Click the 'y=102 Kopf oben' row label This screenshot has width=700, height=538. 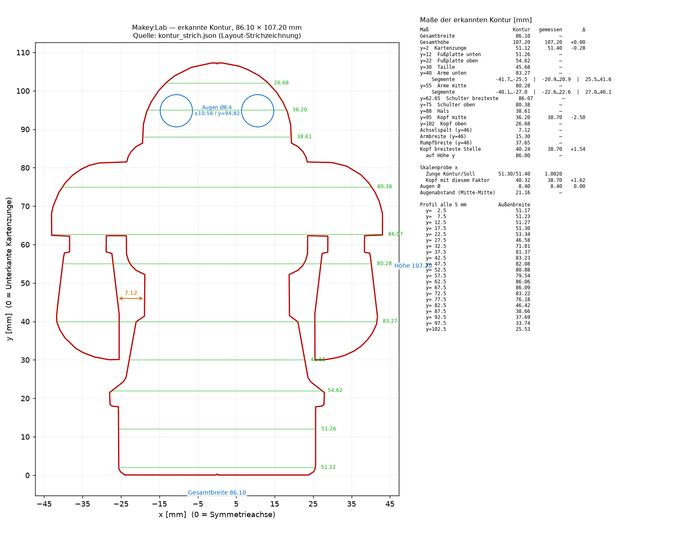tap(443, 124)
